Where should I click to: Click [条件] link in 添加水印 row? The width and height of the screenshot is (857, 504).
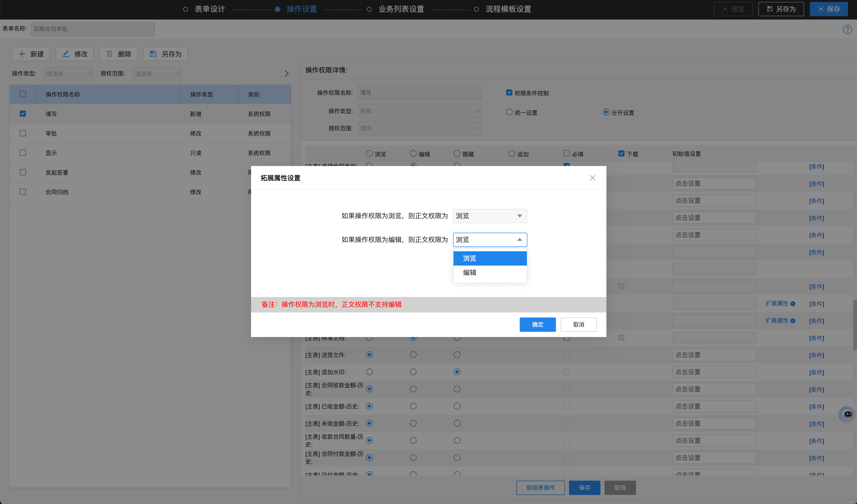point(817,372)
